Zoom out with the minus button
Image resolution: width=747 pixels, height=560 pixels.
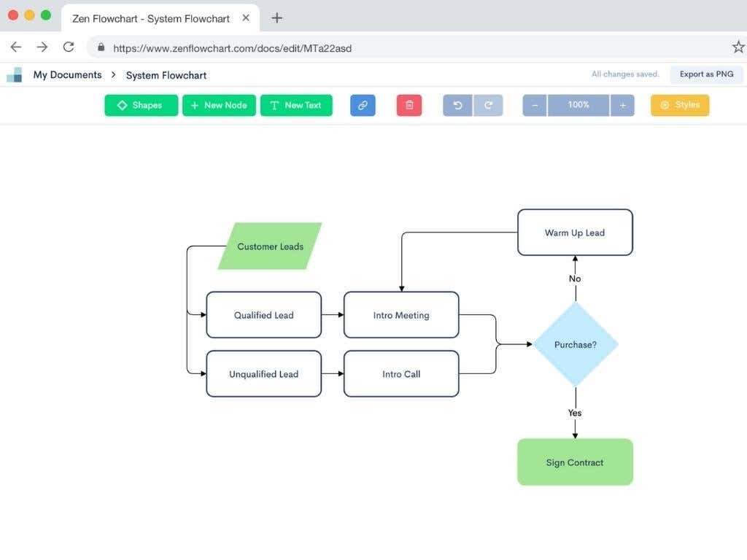click(x=535, y=105)
